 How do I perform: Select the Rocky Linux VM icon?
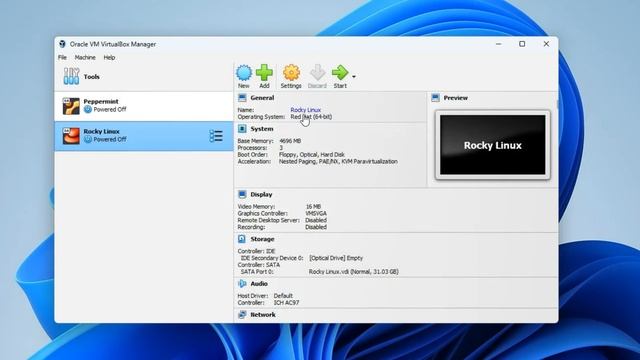click(71, 136)
